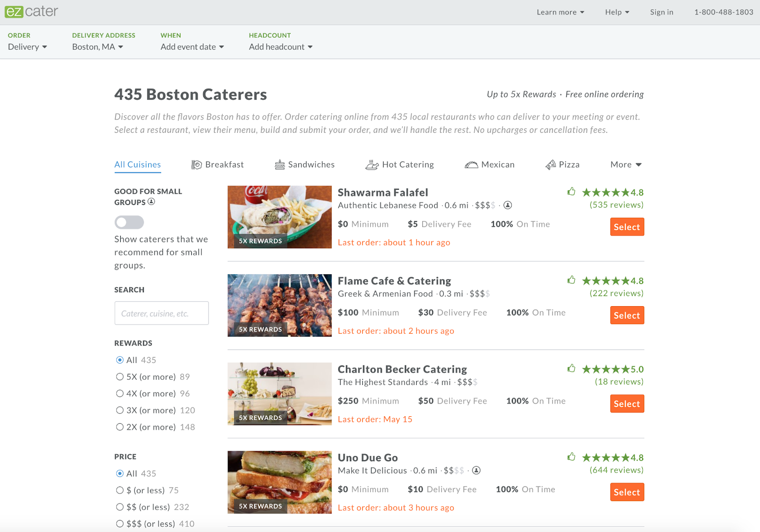Select 3X (or more) rewards filter
Screen dimensions: 760x532
[x=120, y=410]
